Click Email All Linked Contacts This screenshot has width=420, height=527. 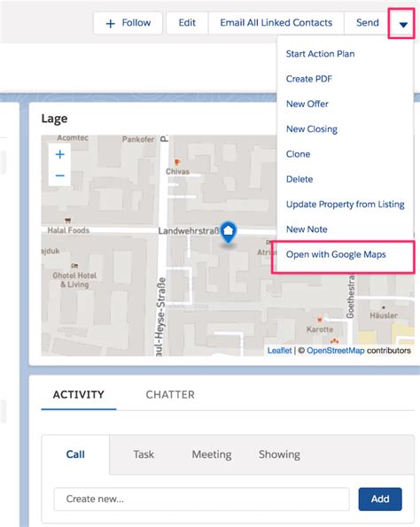tap(276, 23)
